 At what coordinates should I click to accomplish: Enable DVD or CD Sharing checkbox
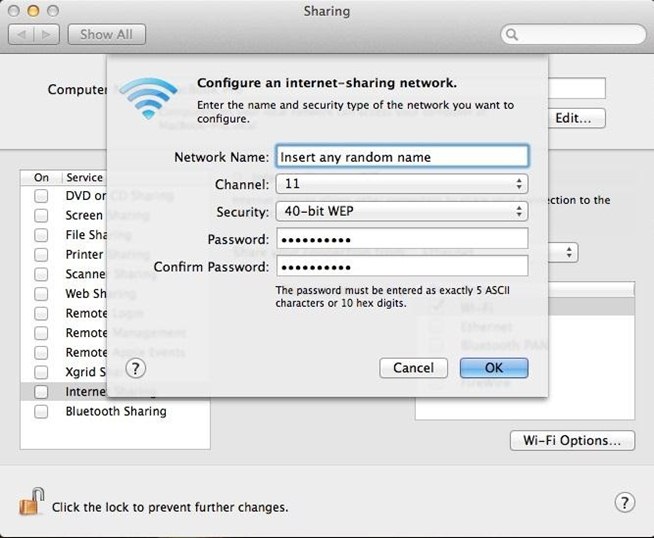pos(41,196)
